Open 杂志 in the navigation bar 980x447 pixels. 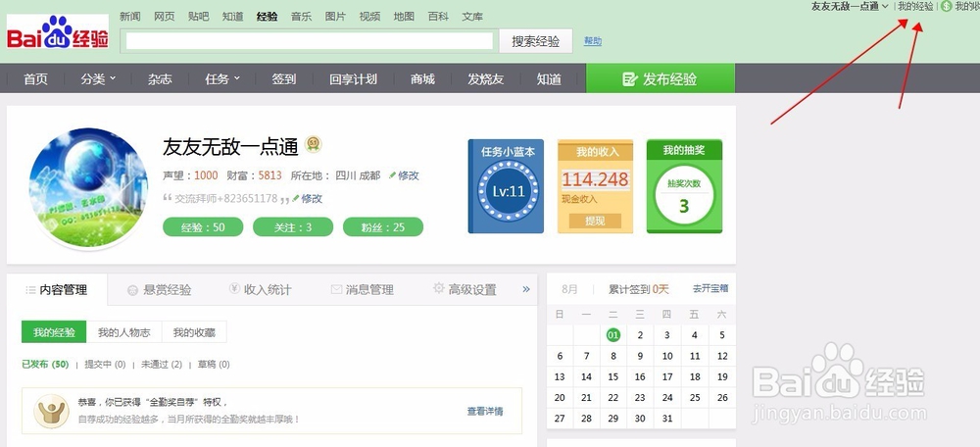[160, 78]
